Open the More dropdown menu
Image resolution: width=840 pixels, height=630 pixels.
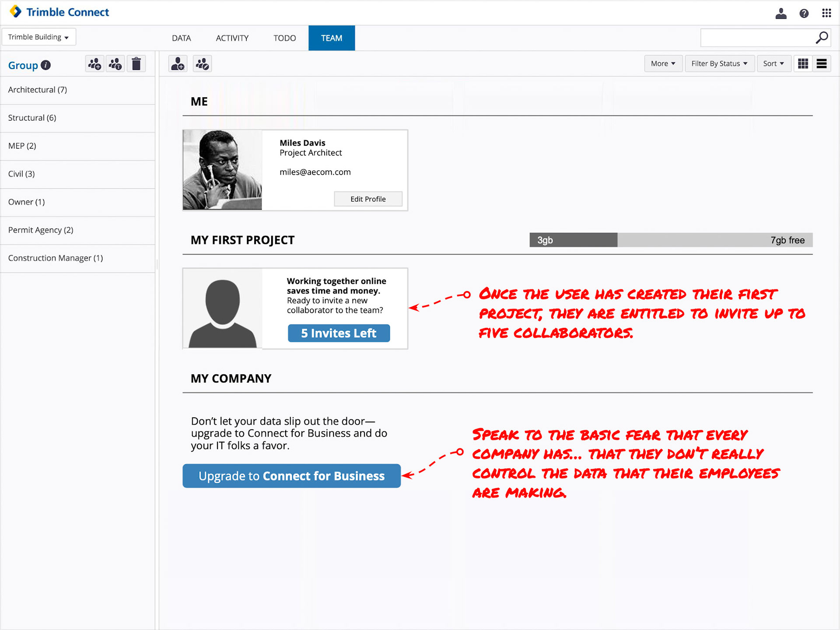663,64
